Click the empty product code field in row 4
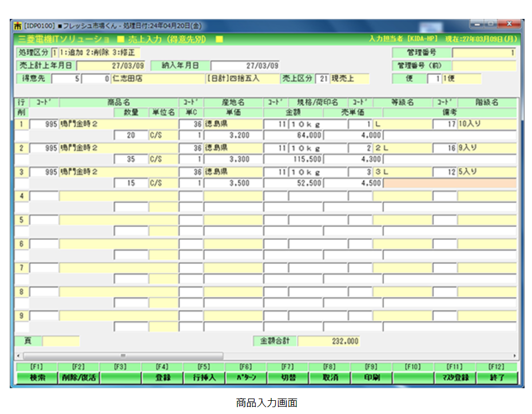Viewport: 532px width, 414px height. tap(44, 196)
